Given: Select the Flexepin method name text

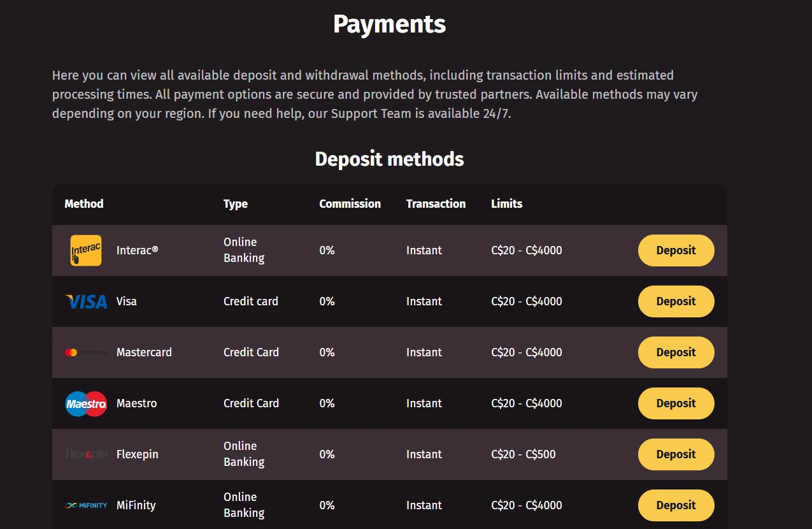Looking at the screenshot, I should click(x=138, y=454).
